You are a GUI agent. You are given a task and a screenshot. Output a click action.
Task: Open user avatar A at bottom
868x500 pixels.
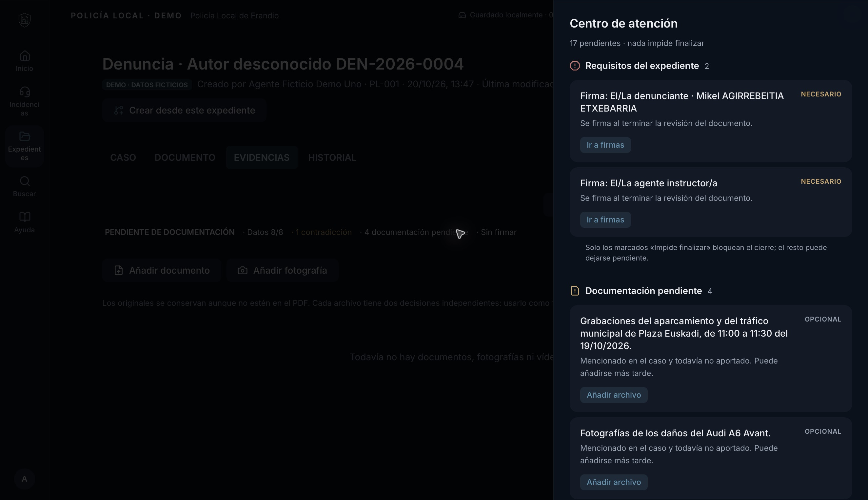coord(24,479)
